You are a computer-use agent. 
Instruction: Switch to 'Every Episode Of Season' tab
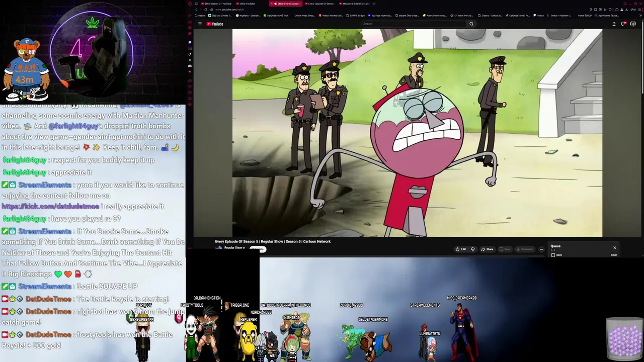tap(319, 4)
